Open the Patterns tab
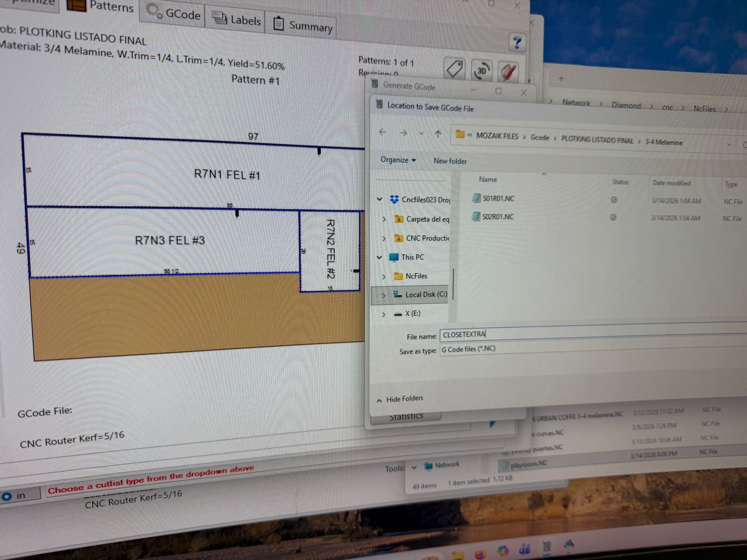Screen dimensions: 747x560 tap(101, 6)
